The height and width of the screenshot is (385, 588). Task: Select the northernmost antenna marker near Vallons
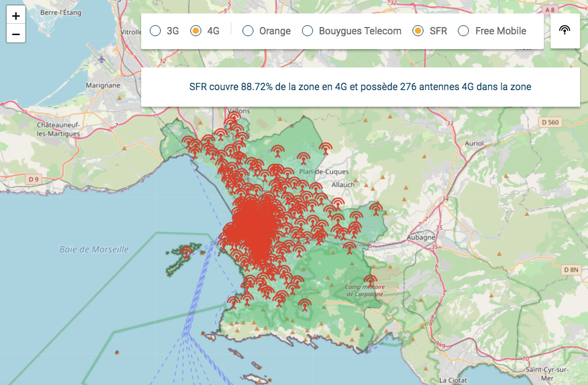tap(234, 116)
